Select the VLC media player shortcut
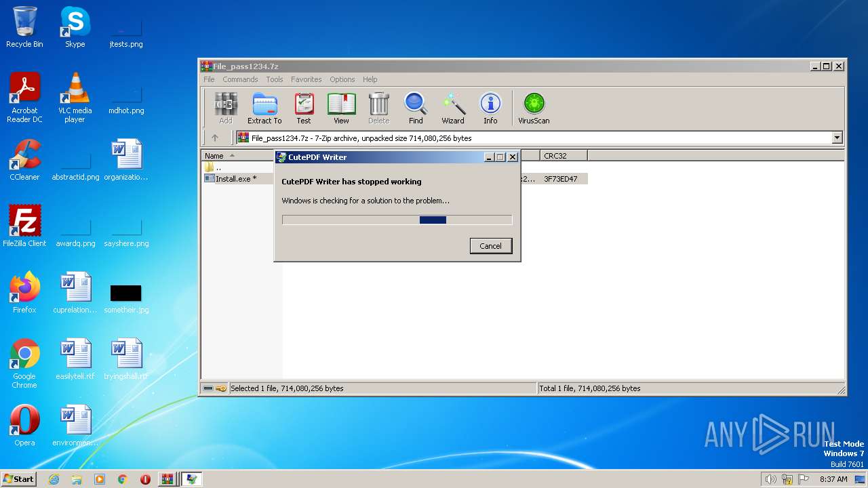 coord(75,98)
